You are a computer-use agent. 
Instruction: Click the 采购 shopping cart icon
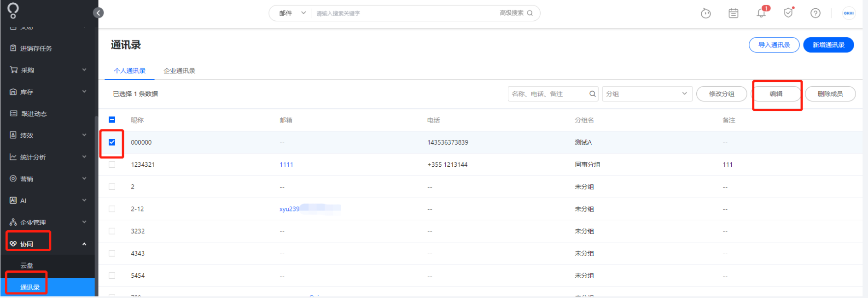click(x=14, y=70)
